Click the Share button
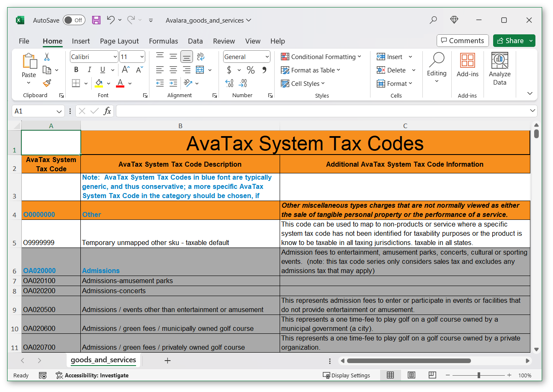The height and width of the screenshot is (392, 553). click(x=510, y=41)
